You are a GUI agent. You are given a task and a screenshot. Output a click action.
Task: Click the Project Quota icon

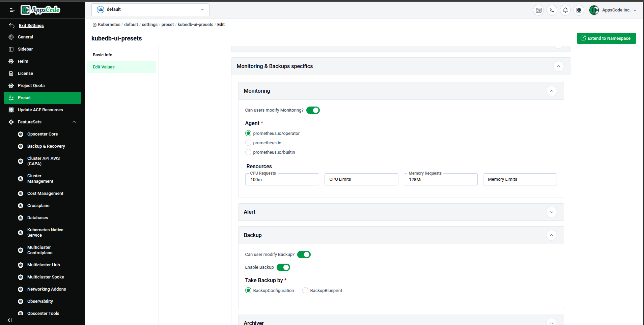coord(11,85)
